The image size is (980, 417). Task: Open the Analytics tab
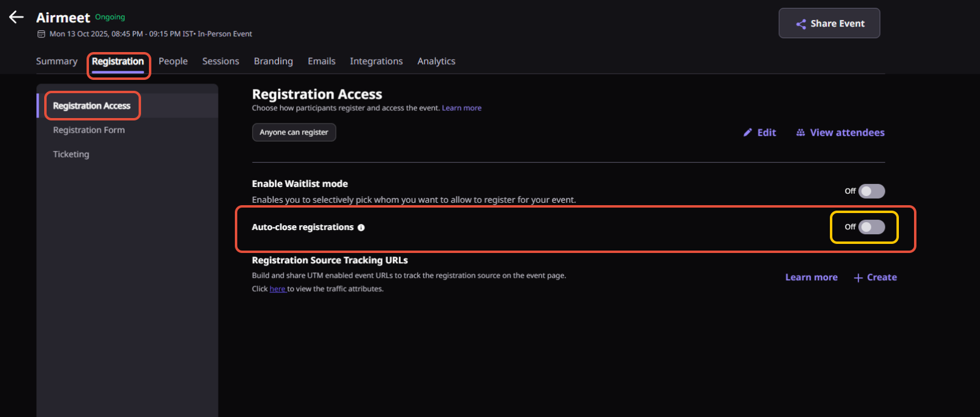point(436,61)
